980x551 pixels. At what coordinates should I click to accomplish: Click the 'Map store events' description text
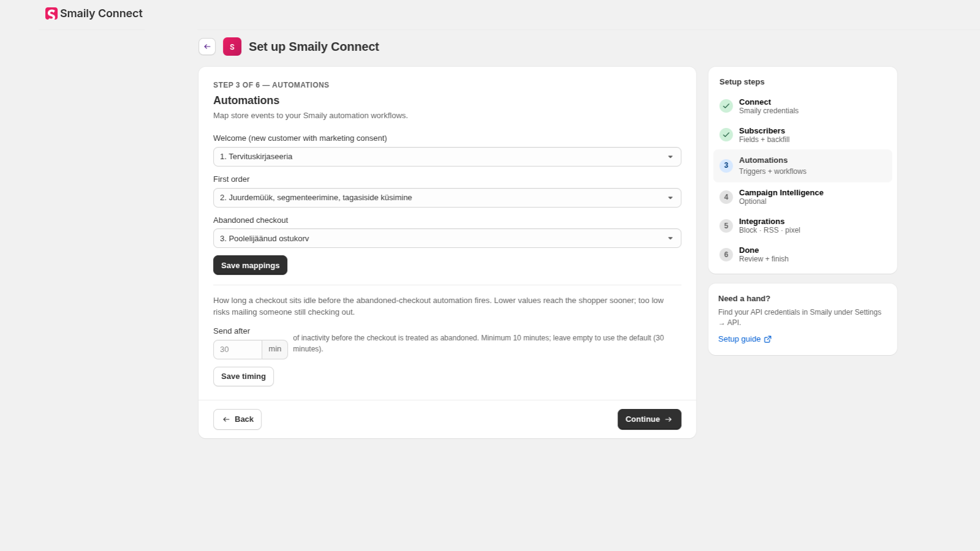click(311, 116)
